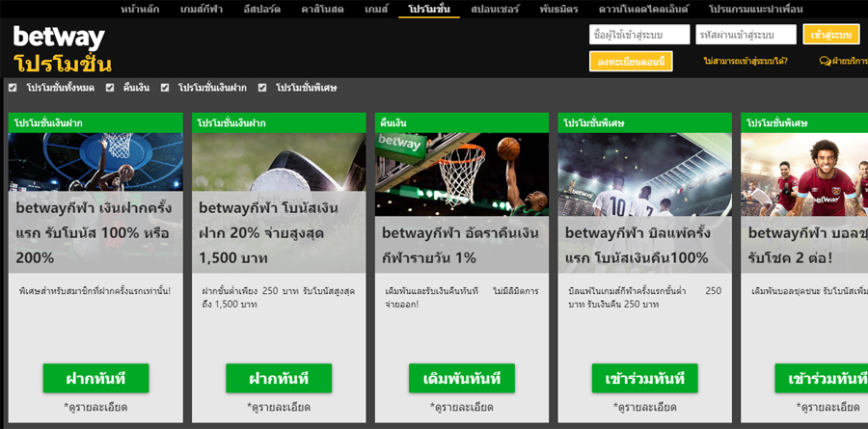The image size is (868, 429).
Task: Click ฝากทันที on first deposit 100% card
Action: (x=95, y=379)
